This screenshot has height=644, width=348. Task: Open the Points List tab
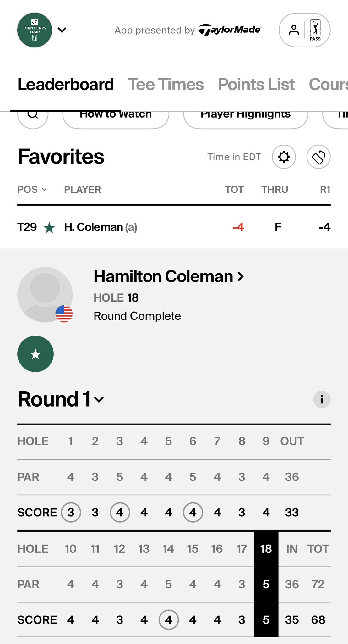pyautogui.click(x=256, y=85)
